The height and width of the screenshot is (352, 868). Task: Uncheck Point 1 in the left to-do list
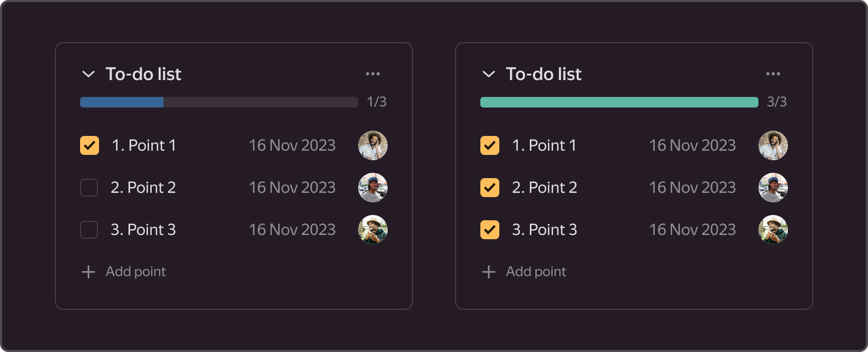click(90, 145)
